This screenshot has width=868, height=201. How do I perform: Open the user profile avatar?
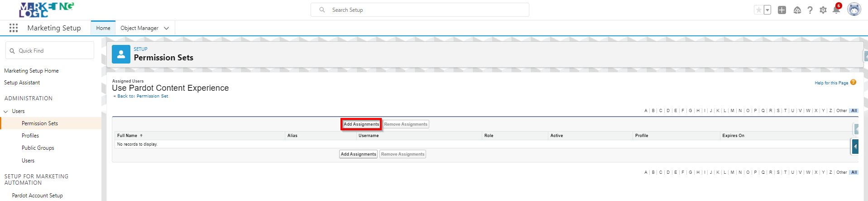click(x=854, y=10)
